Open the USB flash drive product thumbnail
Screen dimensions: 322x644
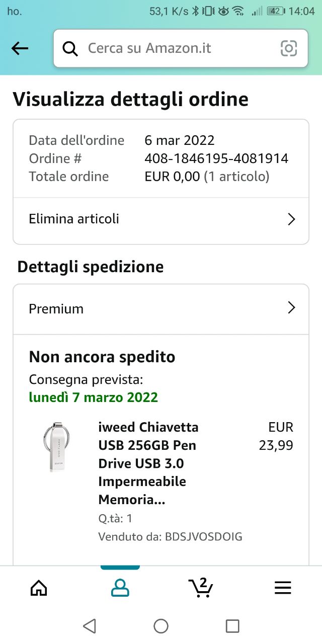56,447
